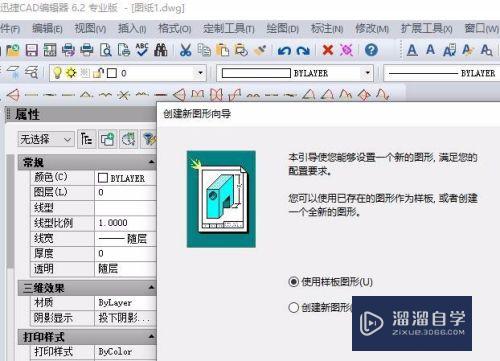
Task: Open the 修改(M) menu
Action: (x=372, y=29)
